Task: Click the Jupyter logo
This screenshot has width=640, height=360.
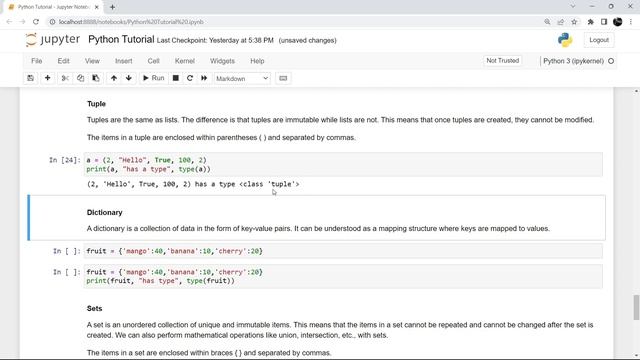Action: [53, 40]
